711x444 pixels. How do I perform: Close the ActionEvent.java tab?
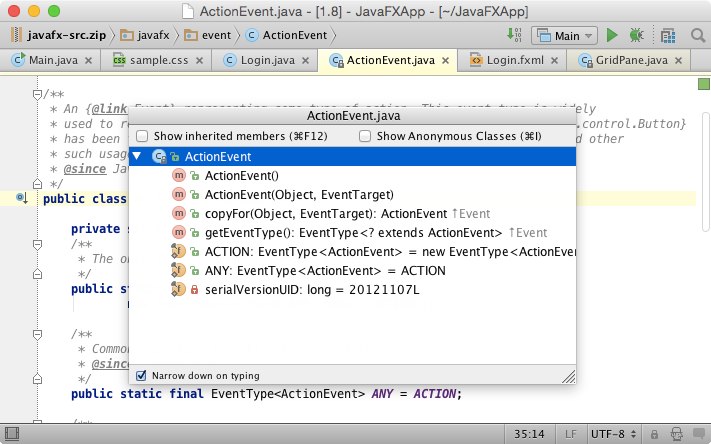(x=446, y=60)
